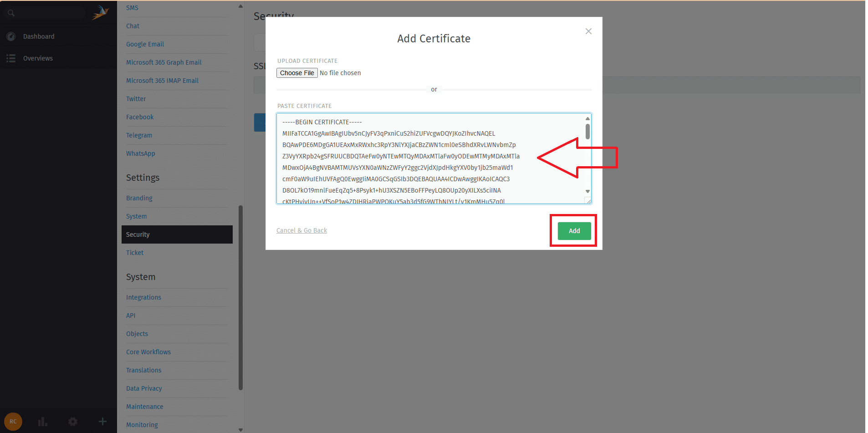Open Dashboard from the left navigation

39,36
